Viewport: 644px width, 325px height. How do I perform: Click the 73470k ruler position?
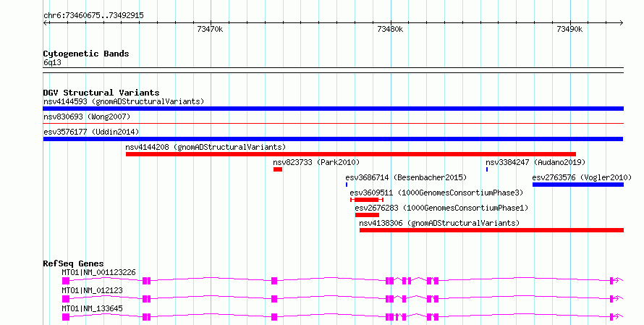(x=211, y=29)
